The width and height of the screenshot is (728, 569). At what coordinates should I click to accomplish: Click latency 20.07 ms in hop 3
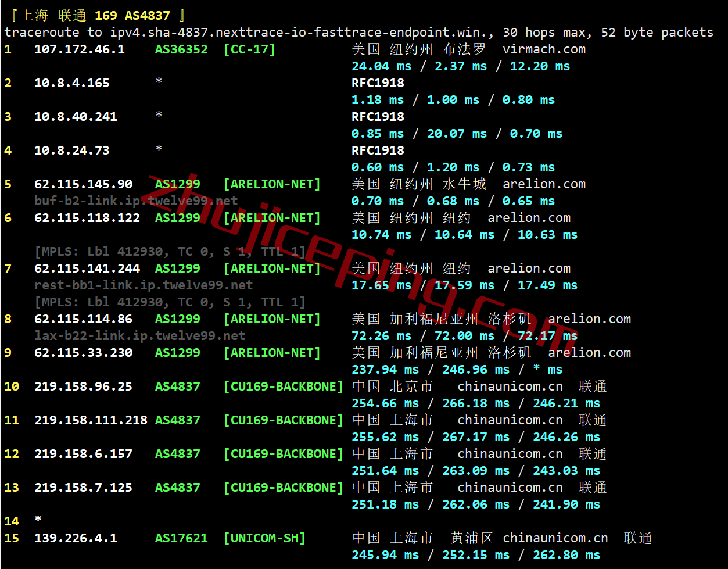tap(457, 134)
